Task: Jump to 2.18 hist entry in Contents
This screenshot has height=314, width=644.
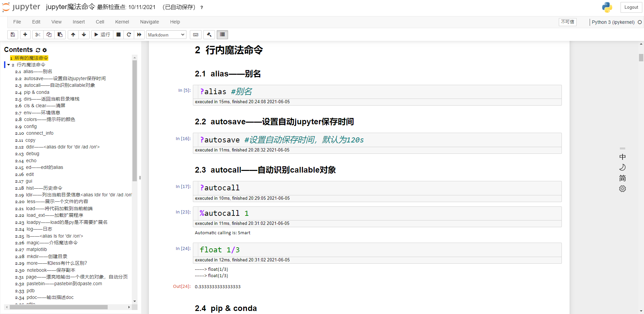Action: pyautogui.click(x=44, y=188)
